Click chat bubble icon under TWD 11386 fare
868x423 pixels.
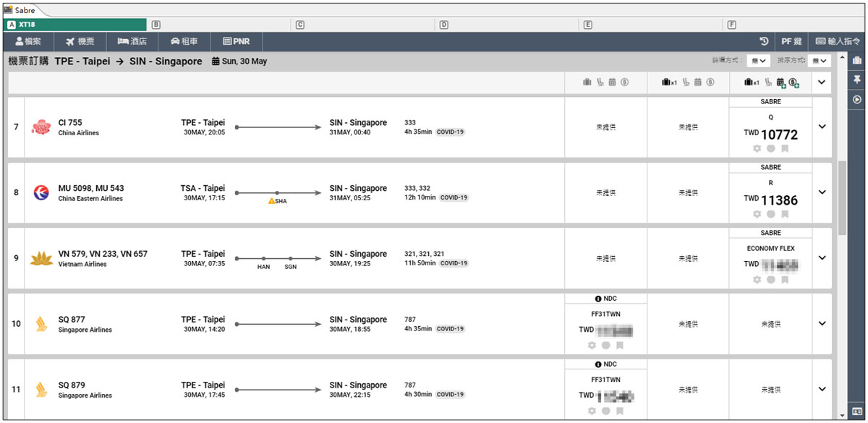click(x=771, y=214)
